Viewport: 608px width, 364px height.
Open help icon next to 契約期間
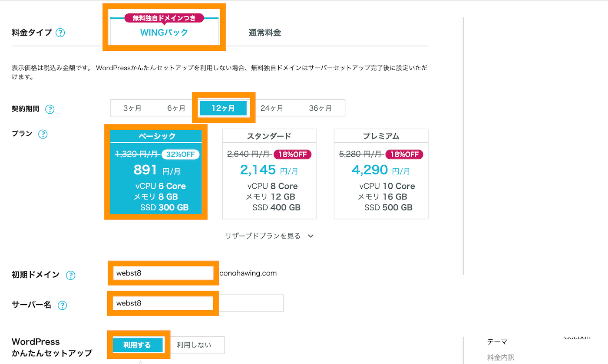click(50, 109)
